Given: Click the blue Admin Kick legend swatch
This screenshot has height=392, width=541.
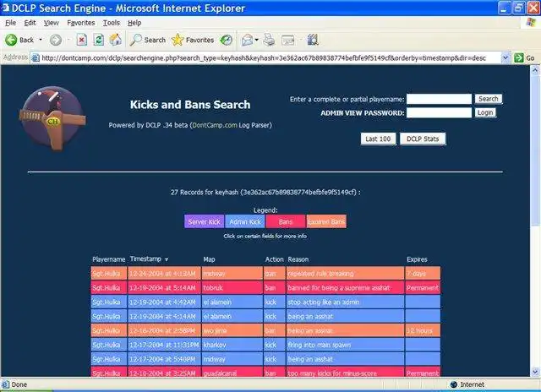Looking at the screenshot, I should 245,221.
